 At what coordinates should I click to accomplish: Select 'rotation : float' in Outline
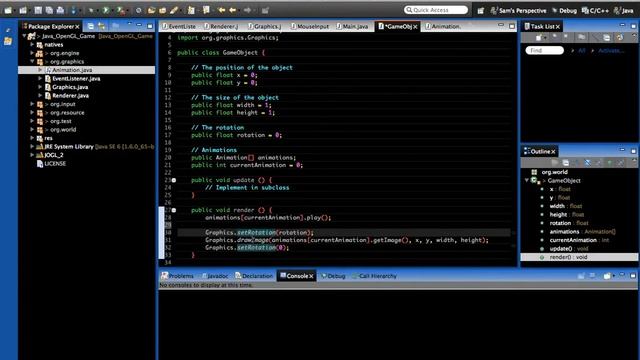(x=569, y=223)
